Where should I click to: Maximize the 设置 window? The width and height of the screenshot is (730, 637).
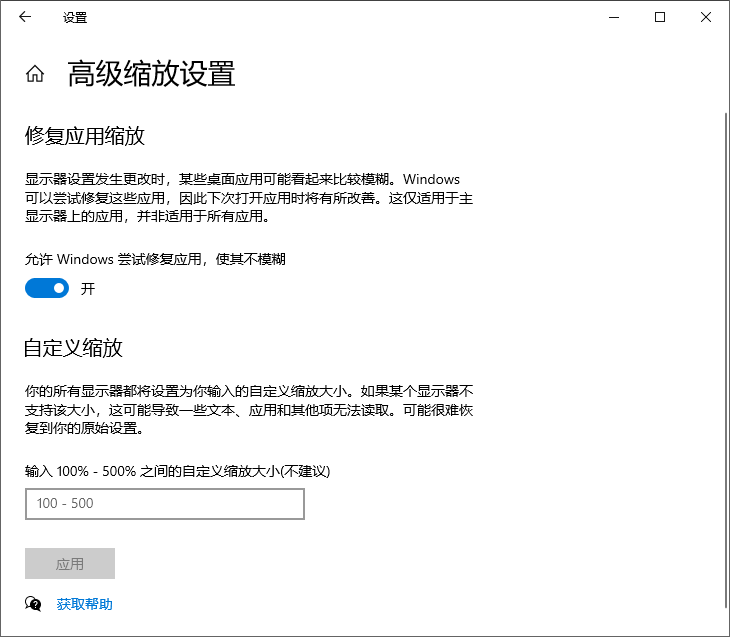pyautogui.click(x=660, y=17)
